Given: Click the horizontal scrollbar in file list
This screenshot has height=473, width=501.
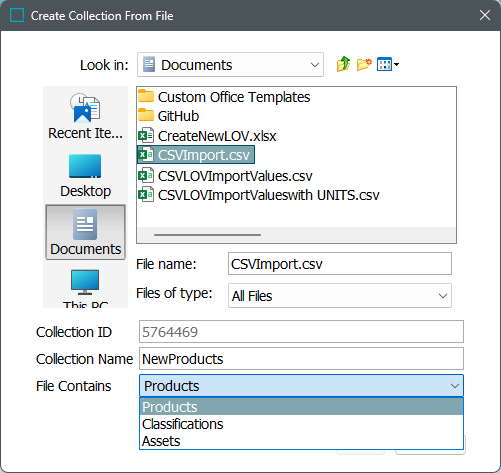Looking at the screenshot, I should pyautogui.click(x=207, y=235).
